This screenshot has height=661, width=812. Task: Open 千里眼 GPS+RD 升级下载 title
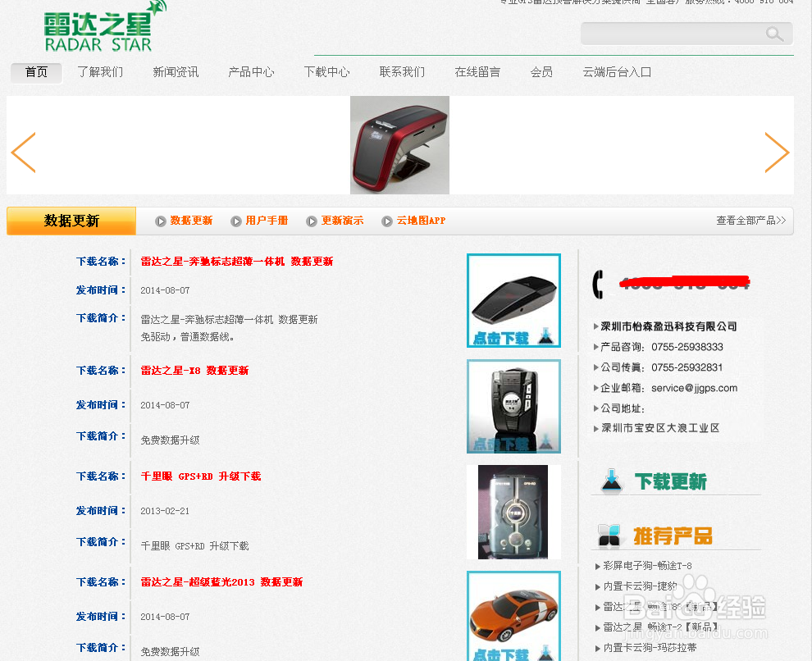[x=201, y=476]
